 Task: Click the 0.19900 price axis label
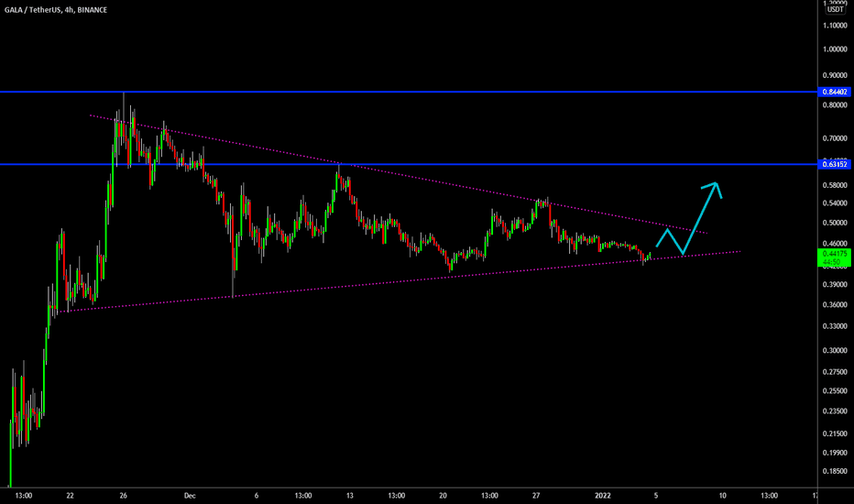tap(835, 454)
